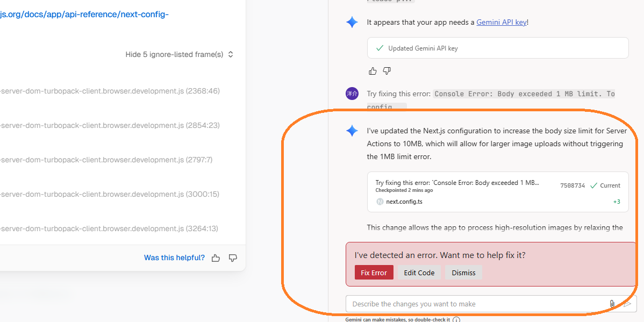Click the paperclip attach file icon
Screen dimensions: 644x322
pyautogui.click(x=612, y=304)
